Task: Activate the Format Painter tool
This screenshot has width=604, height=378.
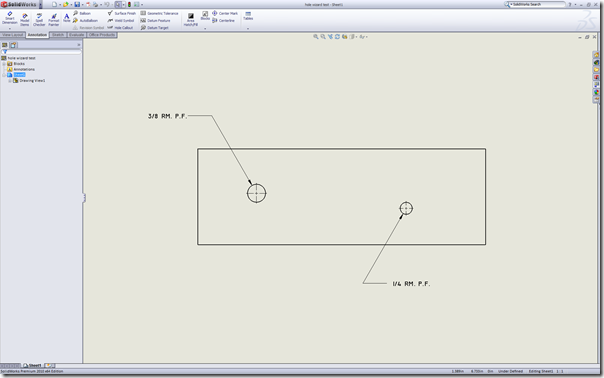Action: (x=54, y=20)
